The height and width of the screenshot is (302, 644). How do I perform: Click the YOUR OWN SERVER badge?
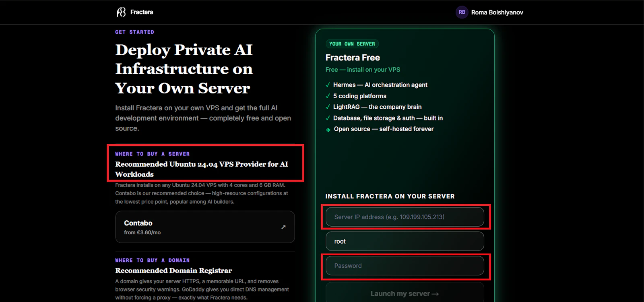coord(352,44)
